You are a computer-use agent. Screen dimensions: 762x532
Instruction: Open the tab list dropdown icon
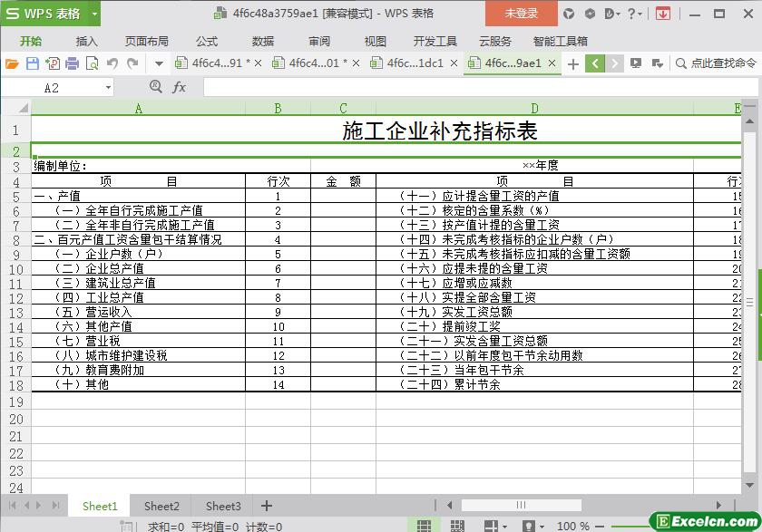click(x=657, y=63)
